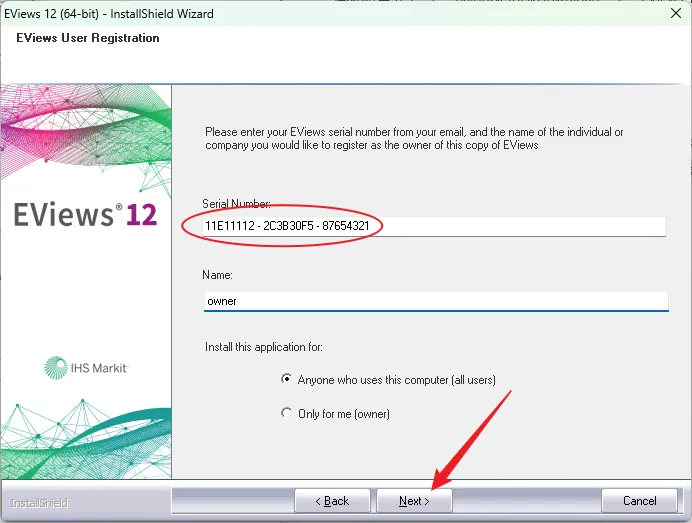Cancel the EViews installation
The height and width of the screenshot is (523, 692).
pyautogui.click(x=639, y=500)
